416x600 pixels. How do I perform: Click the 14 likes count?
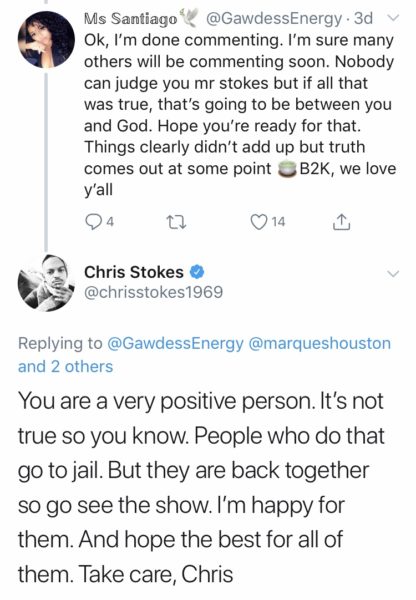click(278, 222)
